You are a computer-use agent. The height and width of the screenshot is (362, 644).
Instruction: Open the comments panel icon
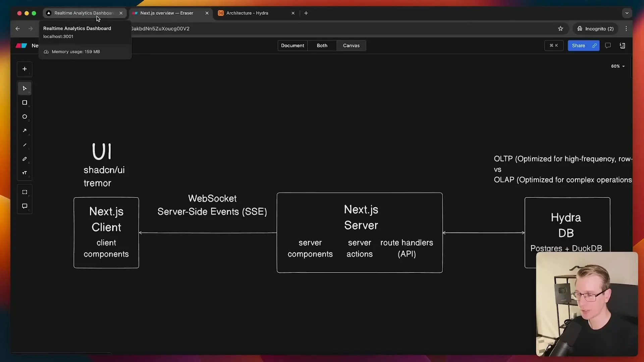pos(608,46)
